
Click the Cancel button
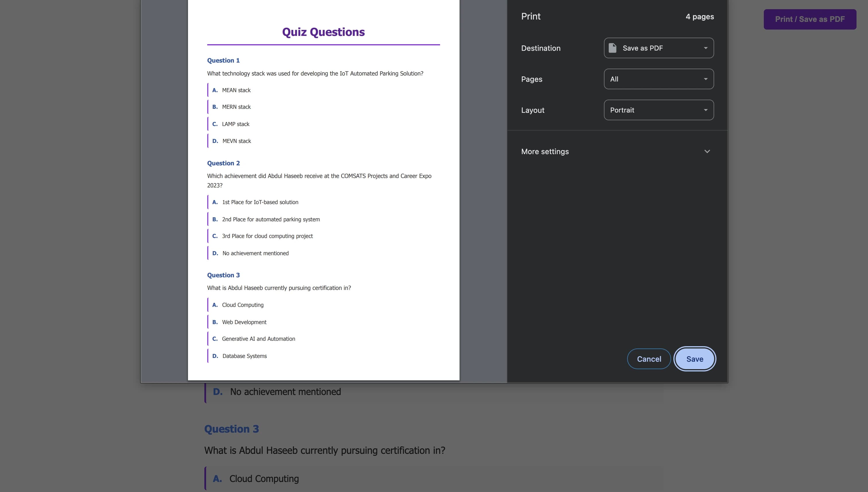649,359
